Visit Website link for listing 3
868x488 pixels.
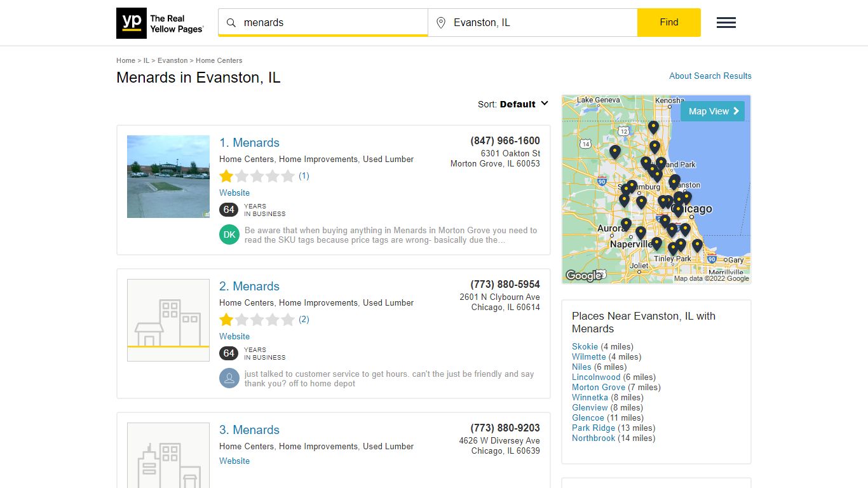pyautogui.click(x=234, y=461)
